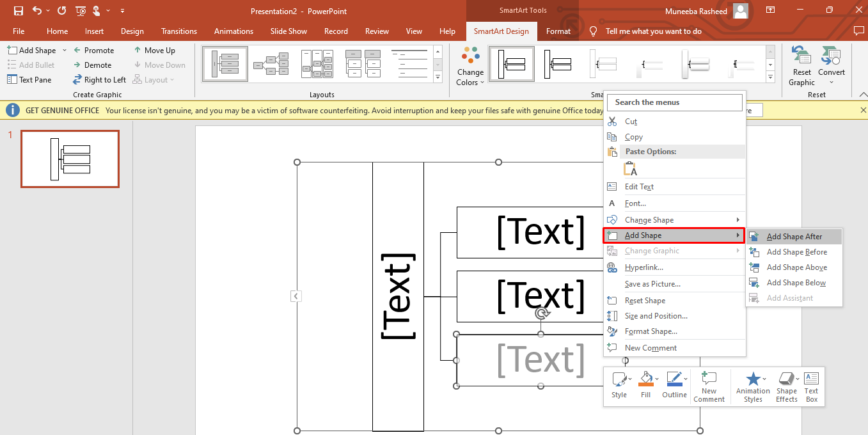The image size is (868, 435).
Task: Choose Cut in context menu
Action: click(x=675, y=121)
